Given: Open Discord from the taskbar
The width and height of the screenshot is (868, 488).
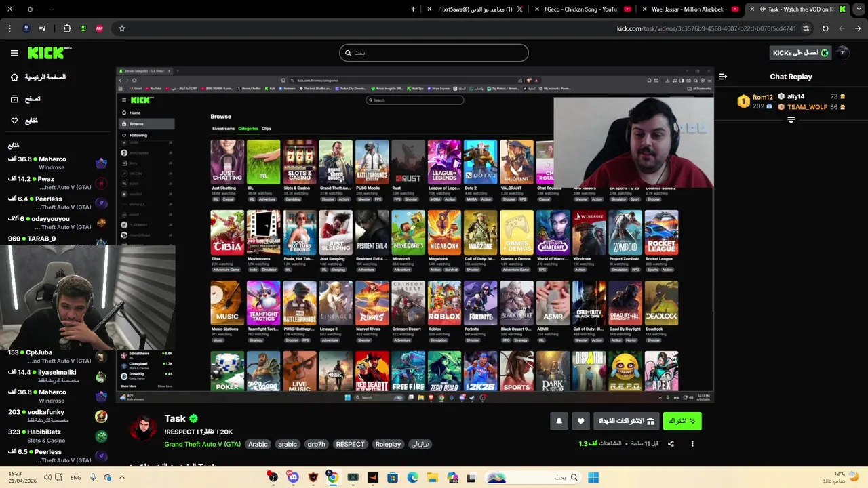Looking at the screenshot, I should [x=293, y=477].
